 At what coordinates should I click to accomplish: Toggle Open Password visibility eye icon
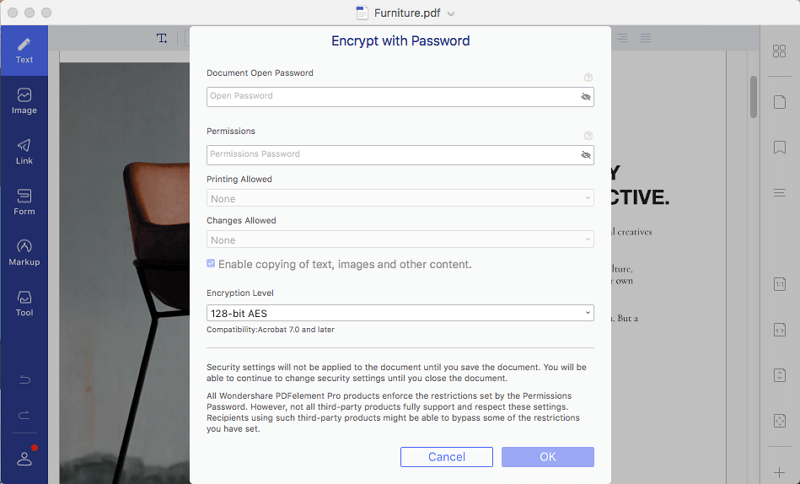(586, 97)
